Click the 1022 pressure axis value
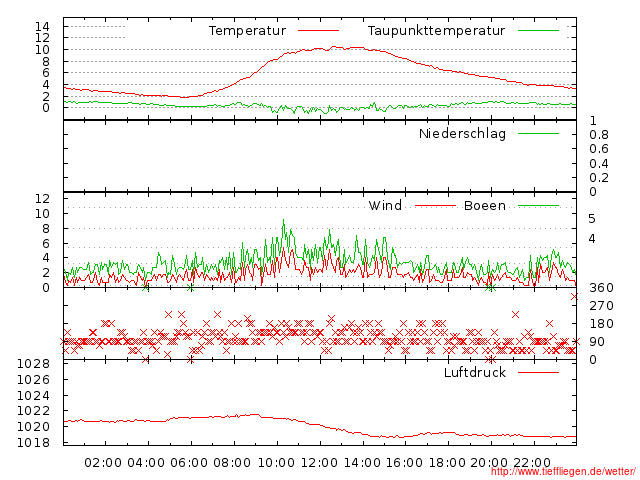Image resolution: width=640 pixels, height=480 pixels. [x=33, y=411]
